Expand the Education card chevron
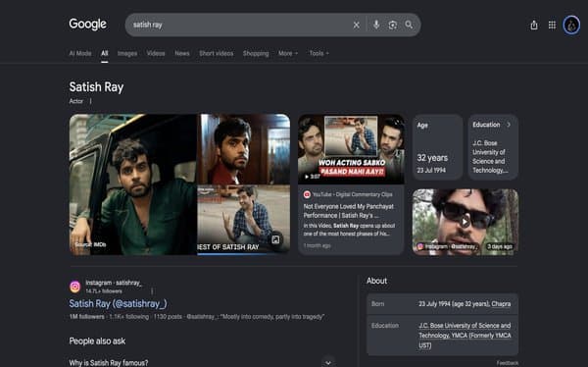 (x=509, y=125)
